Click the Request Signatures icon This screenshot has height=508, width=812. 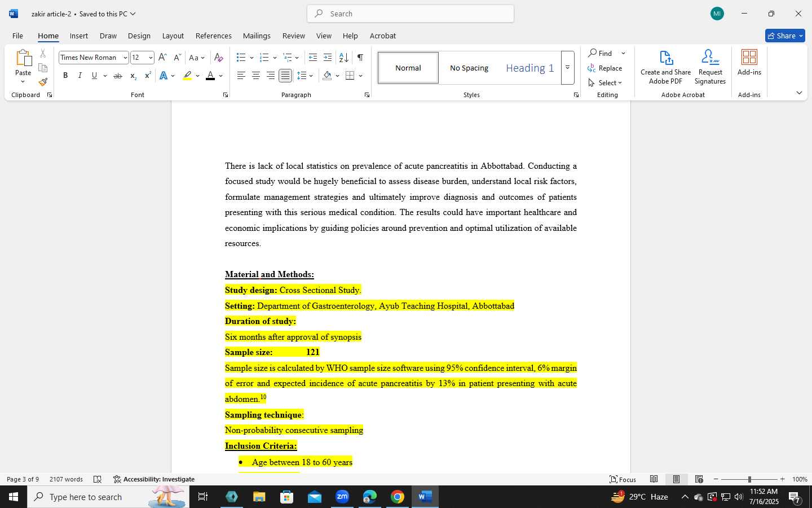point(710,67)
